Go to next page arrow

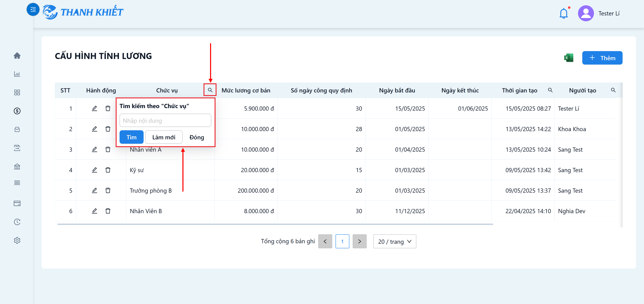[x=359, y=241]
